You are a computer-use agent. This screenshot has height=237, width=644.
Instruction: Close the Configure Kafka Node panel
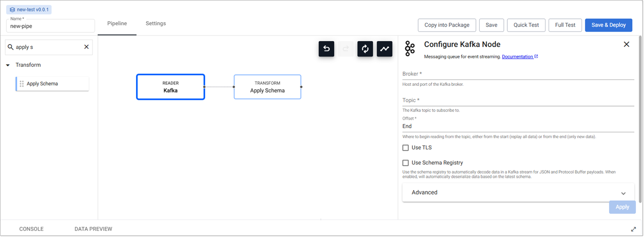click(x=626, y=45)
